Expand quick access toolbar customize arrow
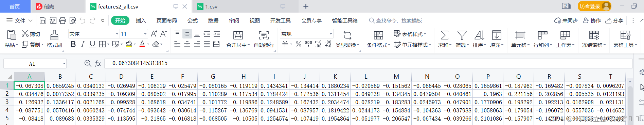Image resolution: width=644 pixels, height=125 pixels. point(103,21)
